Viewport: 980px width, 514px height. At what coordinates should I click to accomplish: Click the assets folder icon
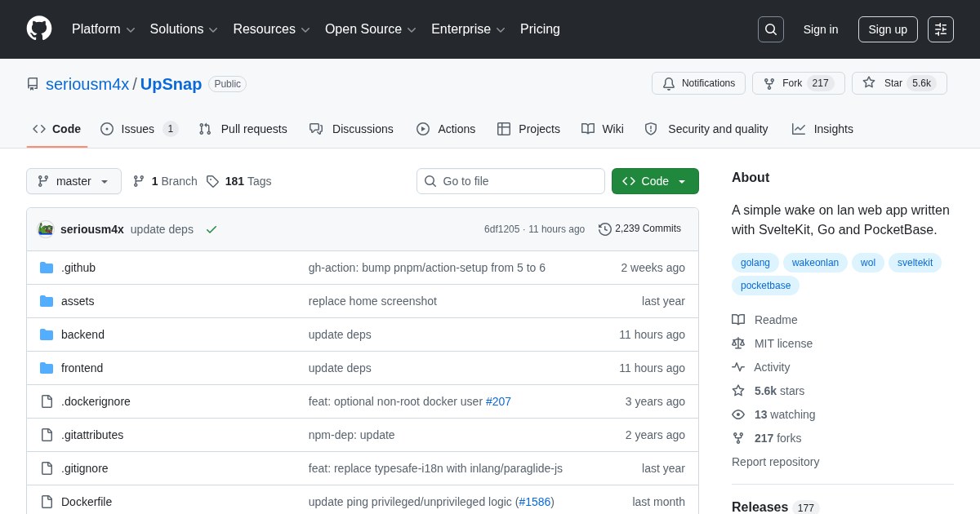[x=47, y=301]
